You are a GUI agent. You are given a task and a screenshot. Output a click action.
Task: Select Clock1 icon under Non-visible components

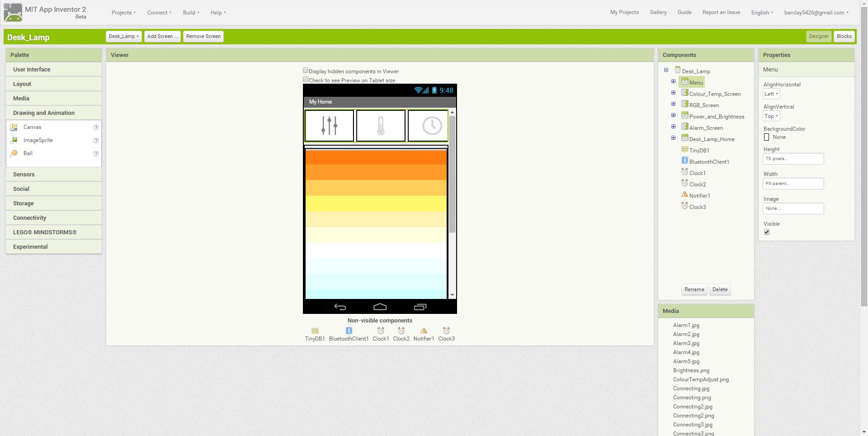(x=381, y=331)
